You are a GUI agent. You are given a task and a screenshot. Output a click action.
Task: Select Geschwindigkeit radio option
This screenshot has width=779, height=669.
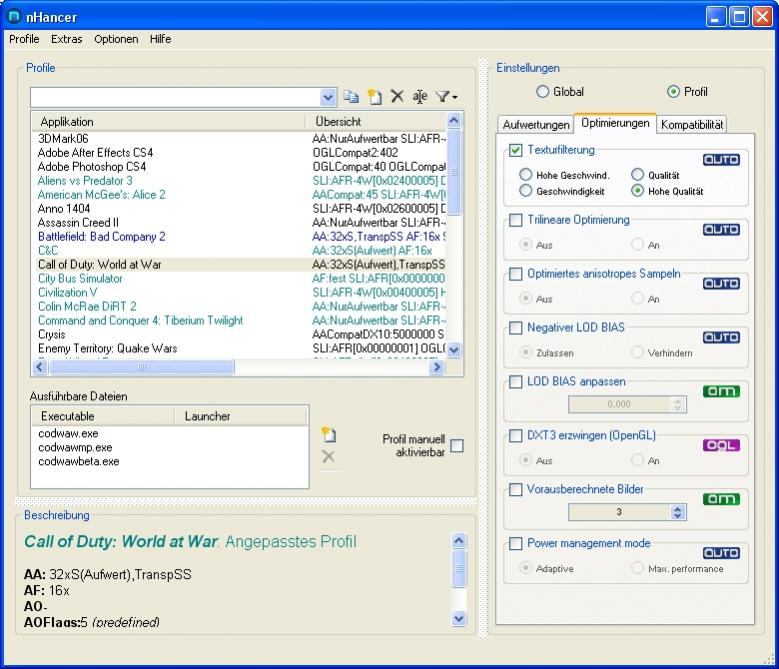pyautogui.click(x=525, y=191)
